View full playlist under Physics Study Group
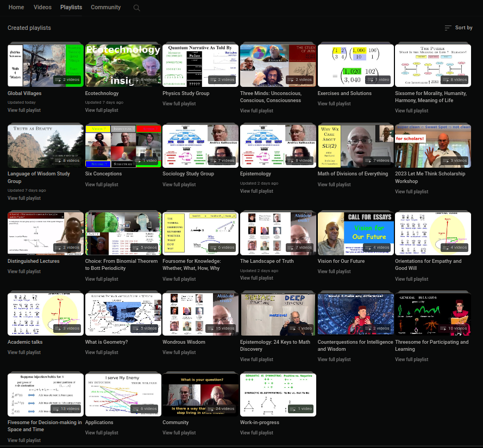Screen dimensions: 483x448 [x=179, y=104]
